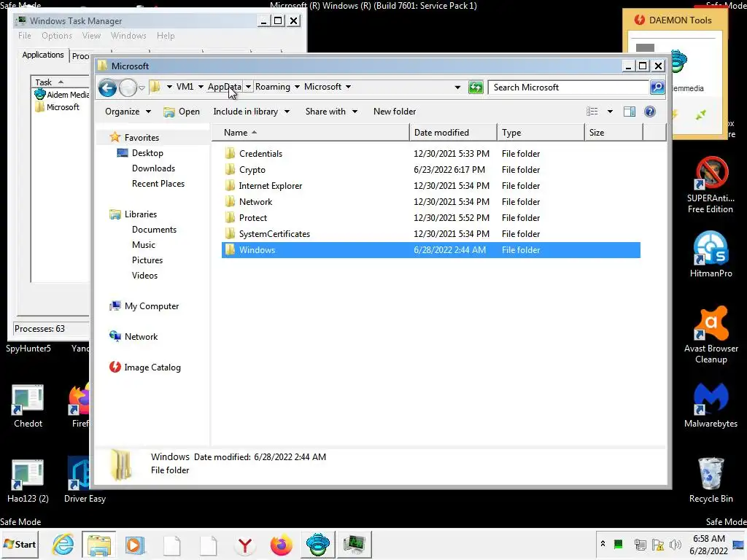This screenshot has width=747, height=560.
Task: Open the Recycle Bin
Action: point(711,480)
